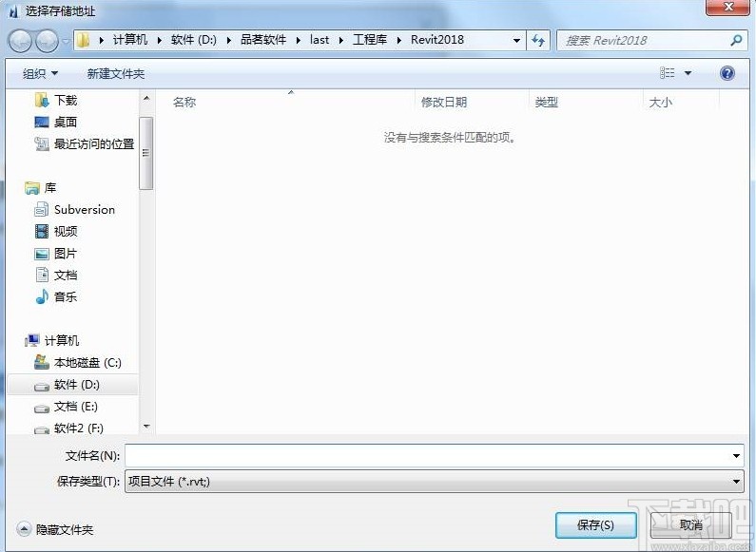Select 计算机 in navigation pane
Image resolution: width=756 pixels, height=552 pixels.
tap(62, 340)
